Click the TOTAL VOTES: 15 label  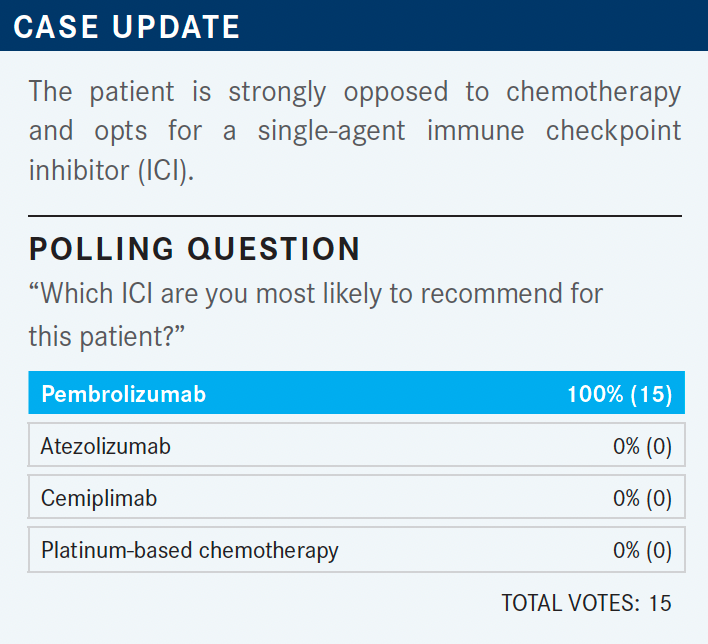point(587,603)
